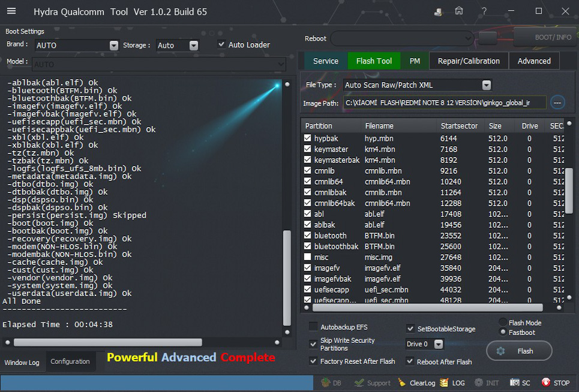
Task: Click the Startsector column header
Action: coord(460,126)
